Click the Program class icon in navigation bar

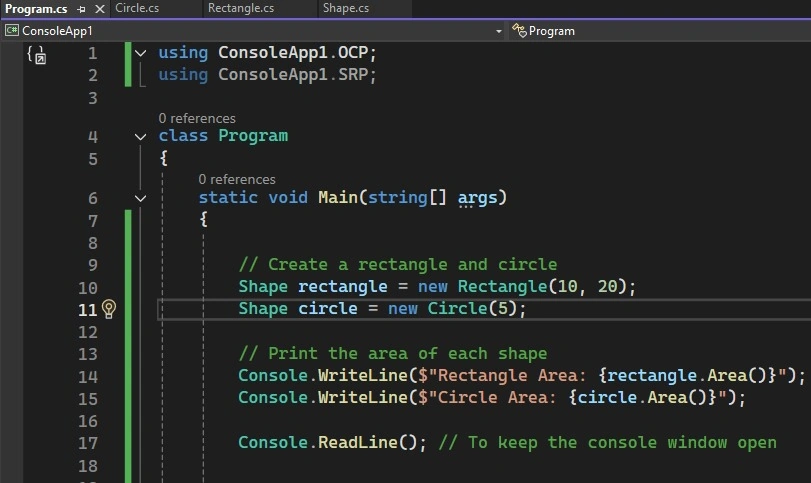pos(519,31)
